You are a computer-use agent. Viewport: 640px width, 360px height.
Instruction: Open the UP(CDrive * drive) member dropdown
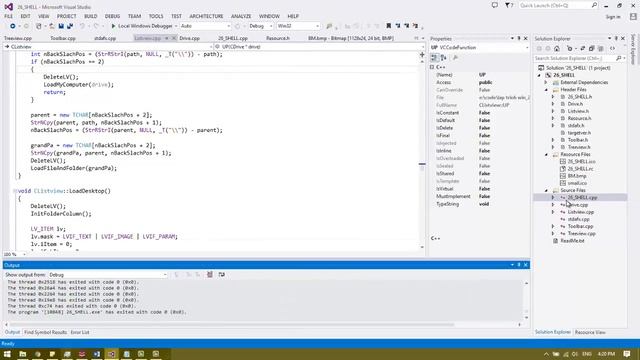319,47
